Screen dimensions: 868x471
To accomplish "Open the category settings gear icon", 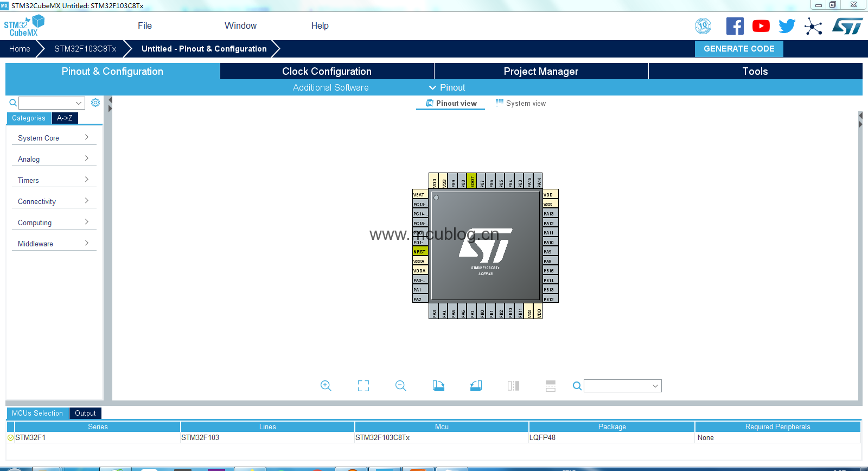I will click(x=95, y=103).
